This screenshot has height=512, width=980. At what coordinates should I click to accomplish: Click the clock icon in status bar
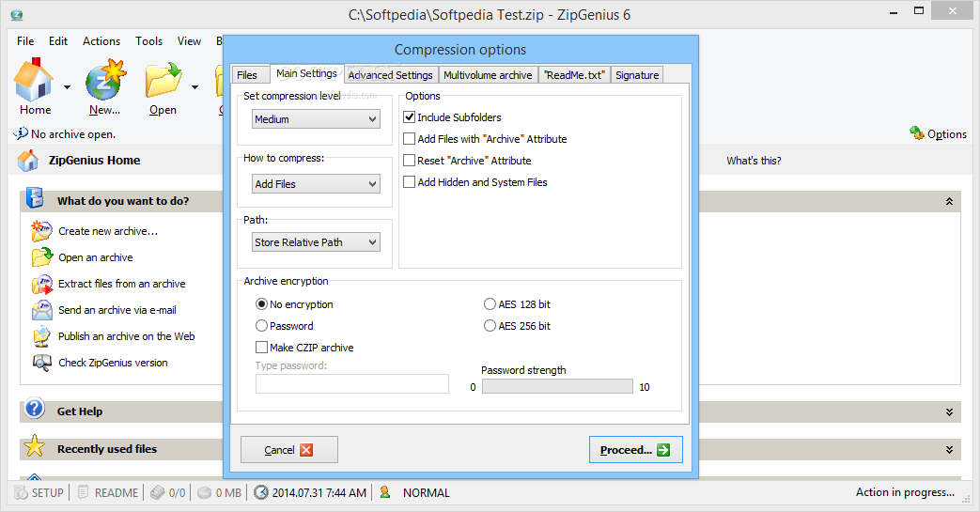click(x=261, y=492)
